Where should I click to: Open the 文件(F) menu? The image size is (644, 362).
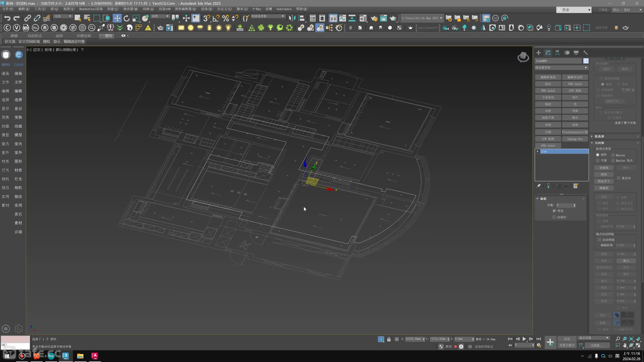coord(8,9)
